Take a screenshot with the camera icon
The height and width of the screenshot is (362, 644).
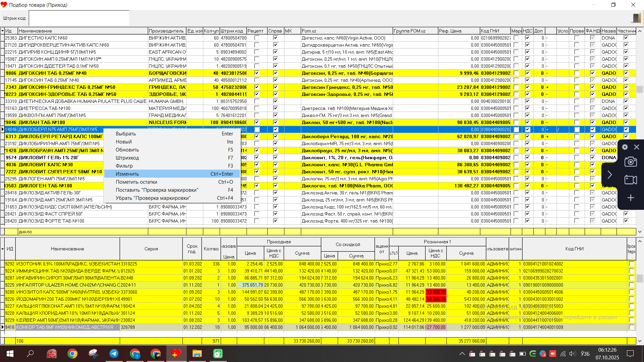click(x=631, y=162)
